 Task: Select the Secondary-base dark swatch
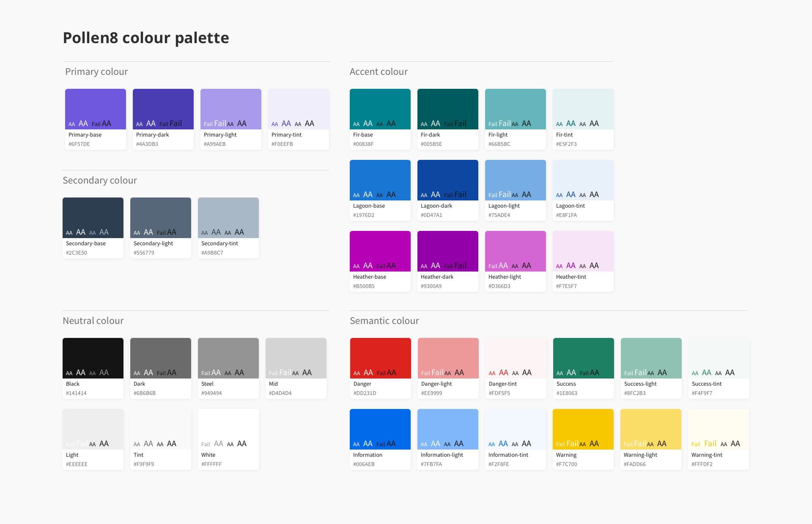(93, 217)
